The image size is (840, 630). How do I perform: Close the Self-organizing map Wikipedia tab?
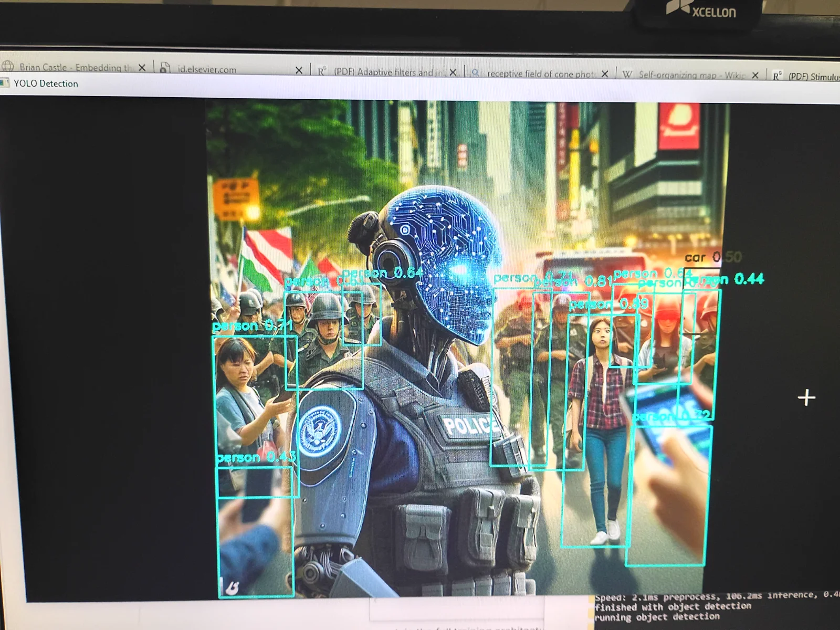point(755,75)
